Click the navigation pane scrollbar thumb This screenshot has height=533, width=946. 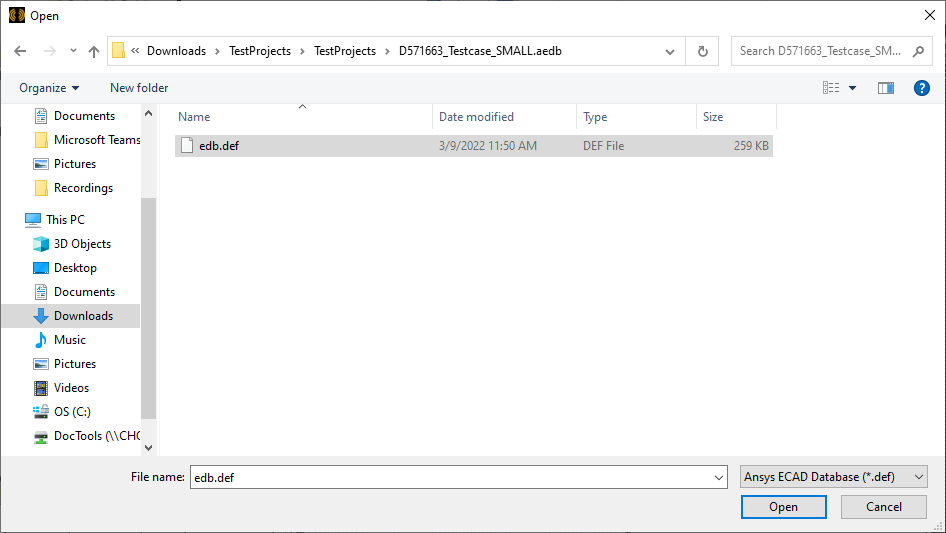click(148, 308)
